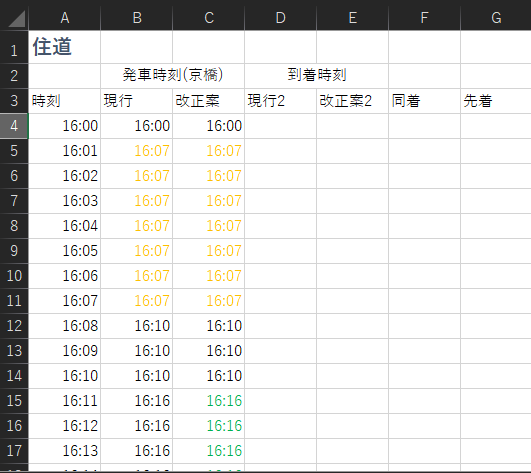Image resolution: width=531 pixels, height=473 pixels.
Task: Click time cell 16:05
Action: [x=65, y=251]
